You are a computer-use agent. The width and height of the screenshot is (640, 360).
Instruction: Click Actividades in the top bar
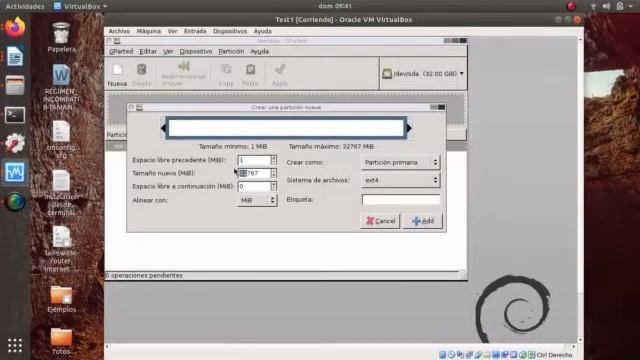pos(24,6)
